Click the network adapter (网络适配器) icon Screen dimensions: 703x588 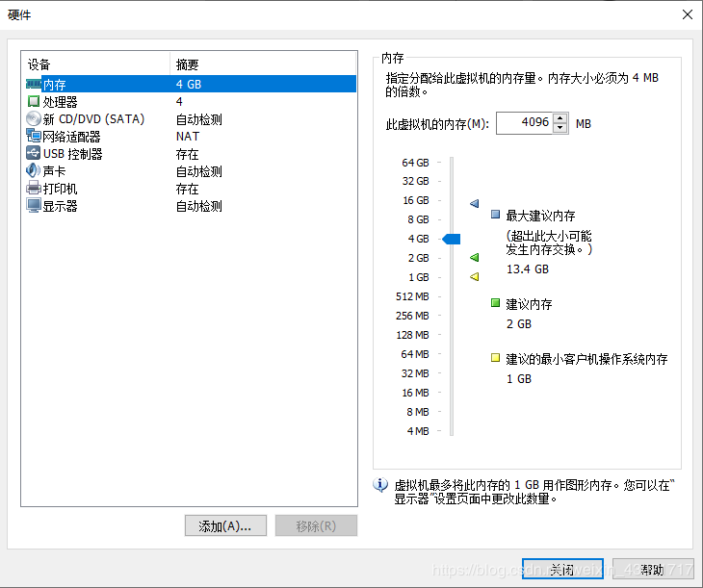[34, 137]
